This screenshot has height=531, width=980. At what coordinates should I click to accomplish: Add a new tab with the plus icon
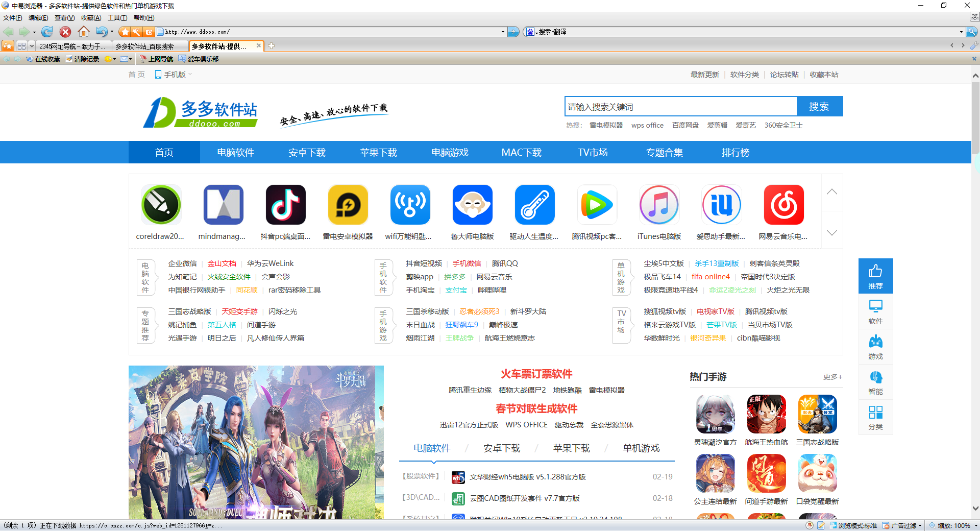[x=272, y=46]
